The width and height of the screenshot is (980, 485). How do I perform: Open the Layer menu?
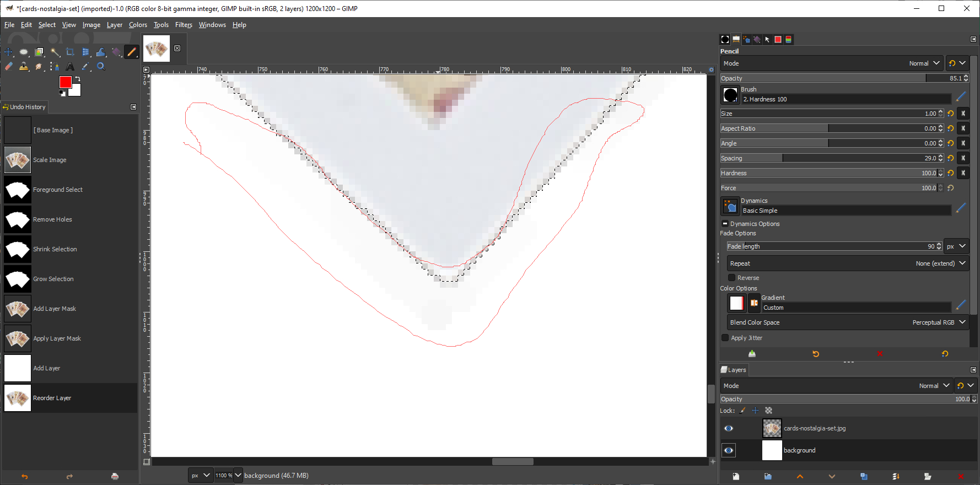(115, 25)
